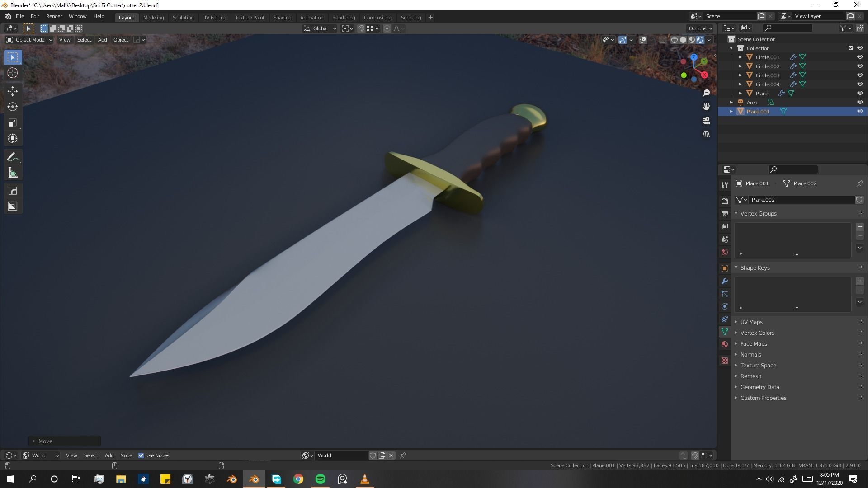The height and width of the screenshot is (488, 868).
Task: Open the Object Mode dropdown
Action: click(29, 40)
